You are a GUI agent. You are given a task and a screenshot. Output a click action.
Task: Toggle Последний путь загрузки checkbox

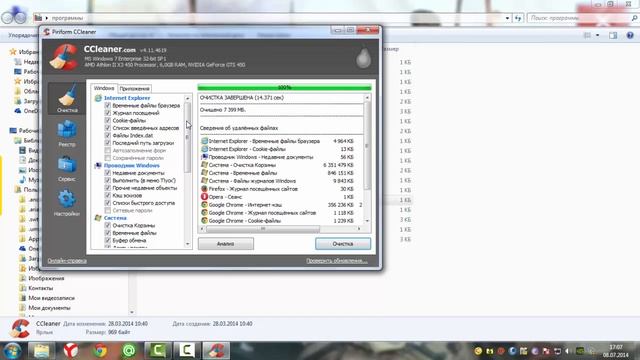[108, 143]
